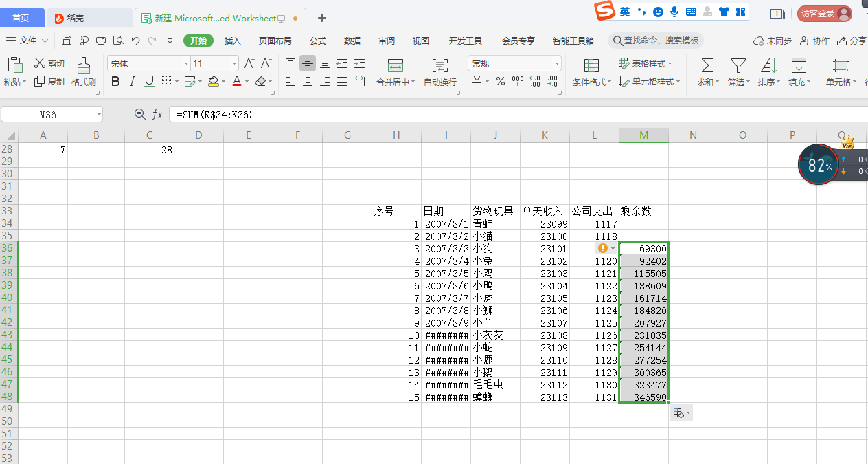Toggle align left horizontal alignment
Image resolution: width=868 pixels, height=464 pixels.
pos(290,82)
